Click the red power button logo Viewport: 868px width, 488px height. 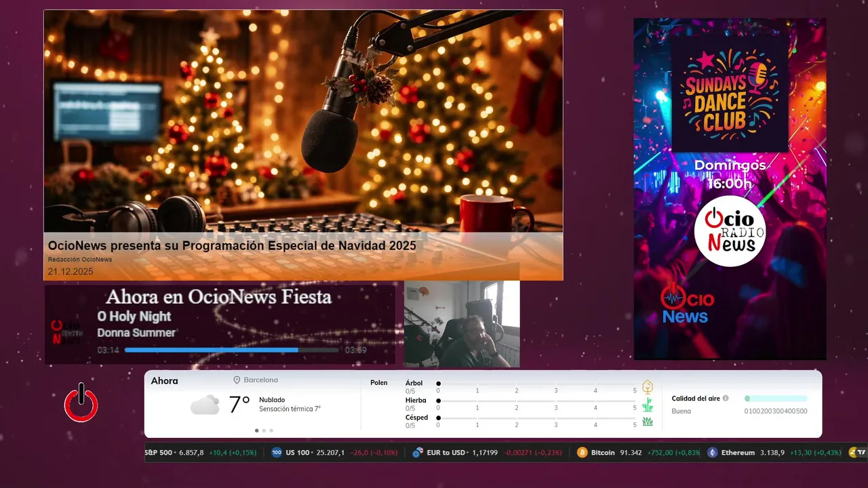pos(81,403)
